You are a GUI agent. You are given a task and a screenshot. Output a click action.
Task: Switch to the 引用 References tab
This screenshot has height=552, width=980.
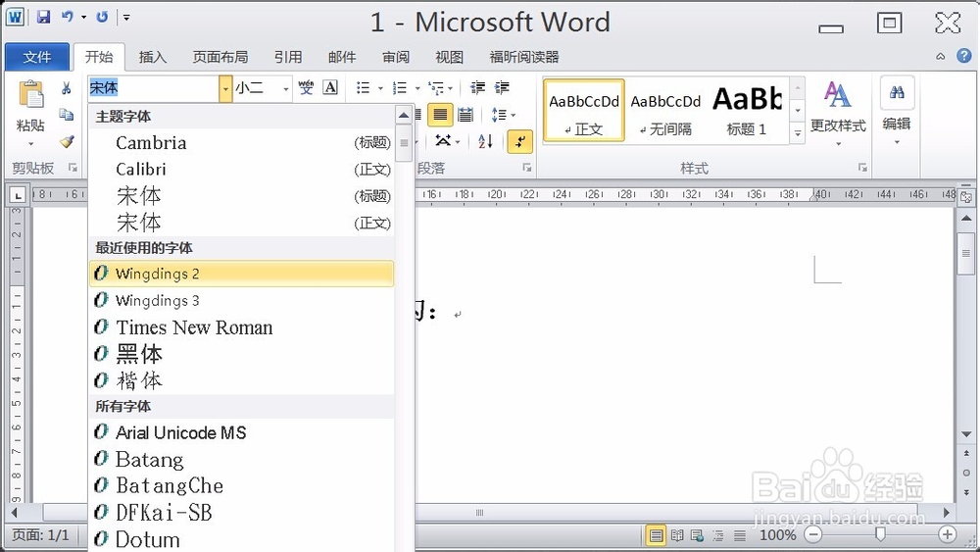click(288, 57)
